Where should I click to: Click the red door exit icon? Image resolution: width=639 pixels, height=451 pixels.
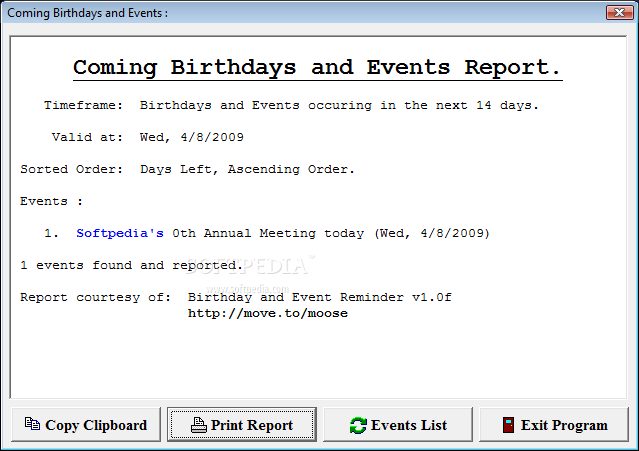tap(508, 425)
